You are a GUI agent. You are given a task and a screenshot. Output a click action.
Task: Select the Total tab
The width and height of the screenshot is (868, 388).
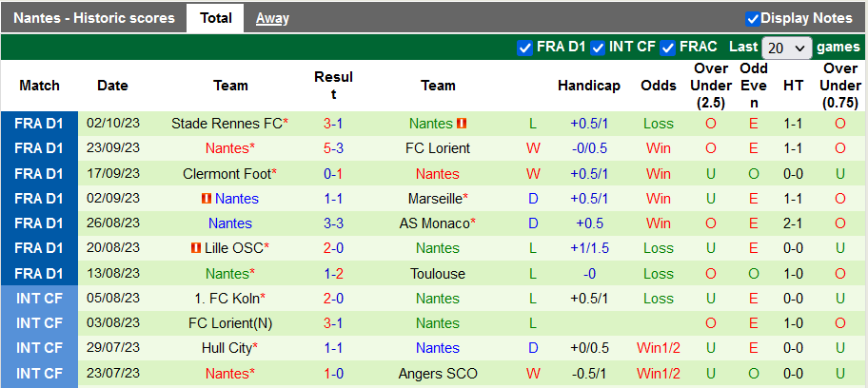pyautogui.click(x=215, y=18)
